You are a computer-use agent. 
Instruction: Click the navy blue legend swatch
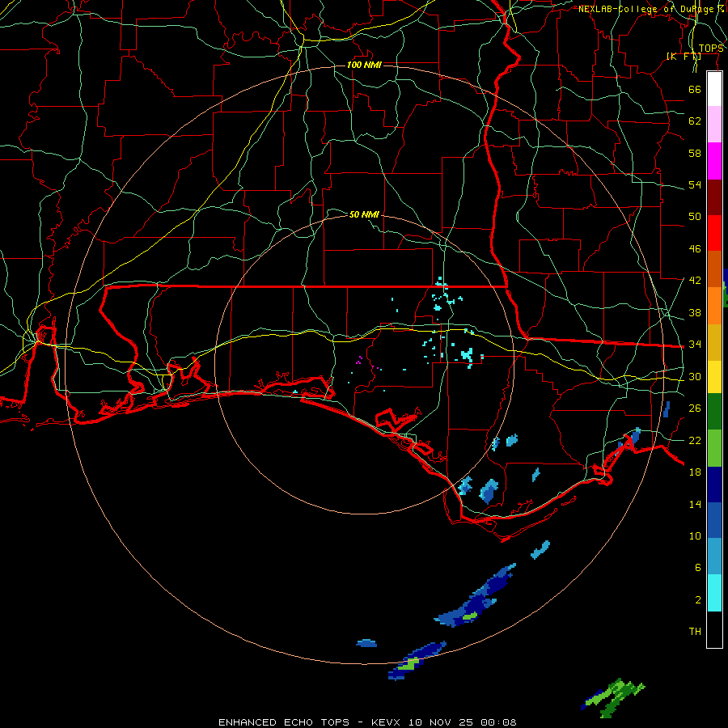(714, 485)
